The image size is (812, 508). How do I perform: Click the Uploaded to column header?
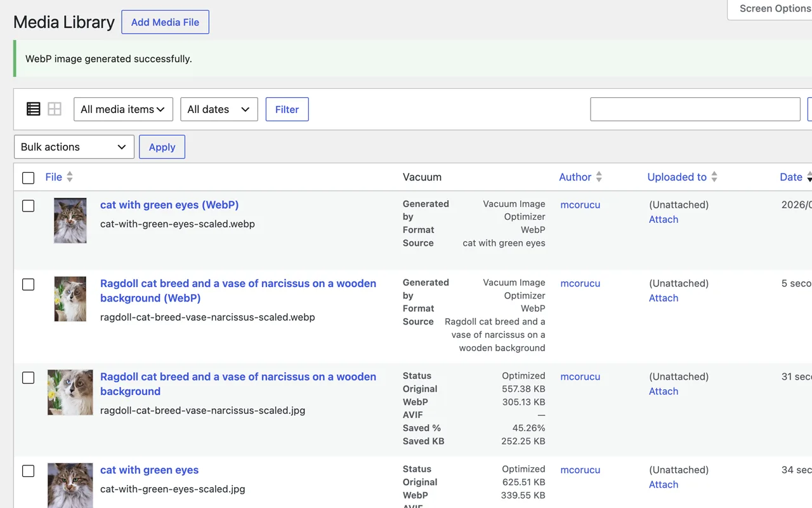tap(677, 177)
